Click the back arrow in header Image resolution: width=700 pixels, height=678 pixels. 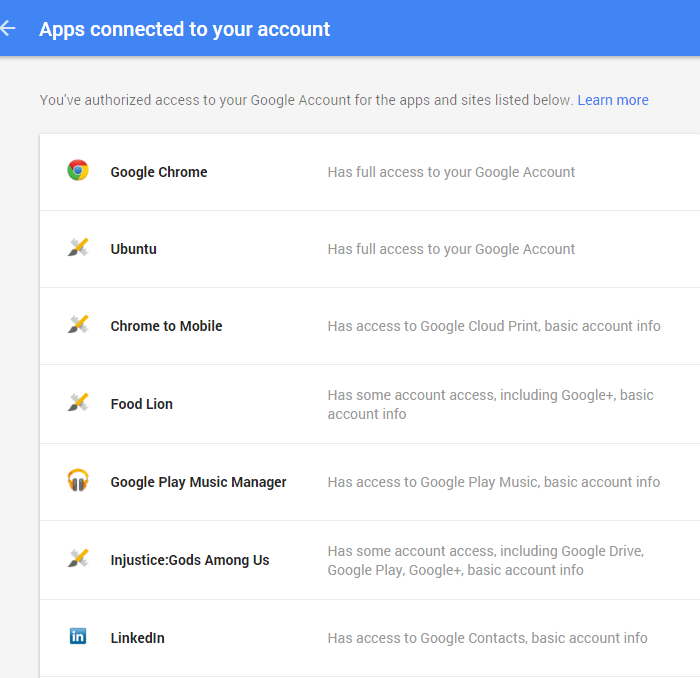click(x=8, y=28)
